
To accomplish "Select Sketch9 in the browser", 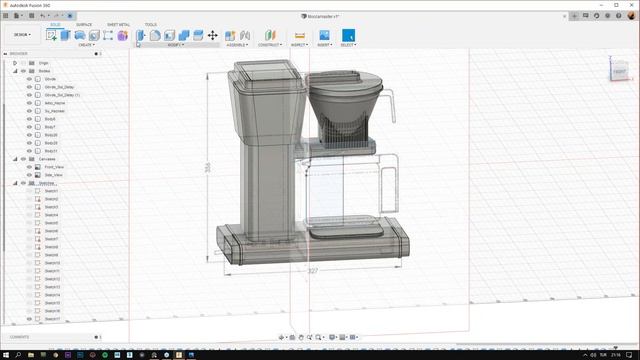I will click(51, 255).
